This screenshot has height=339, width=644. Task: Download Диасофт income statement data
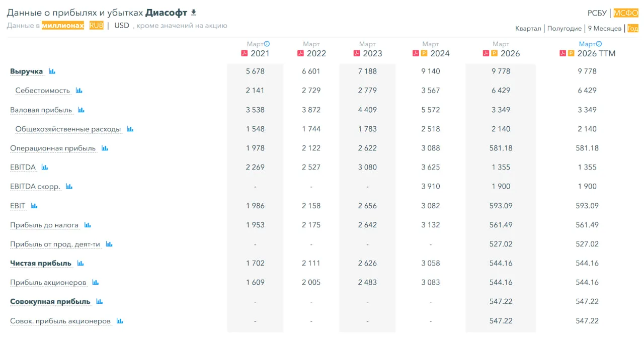coord(194,13)
